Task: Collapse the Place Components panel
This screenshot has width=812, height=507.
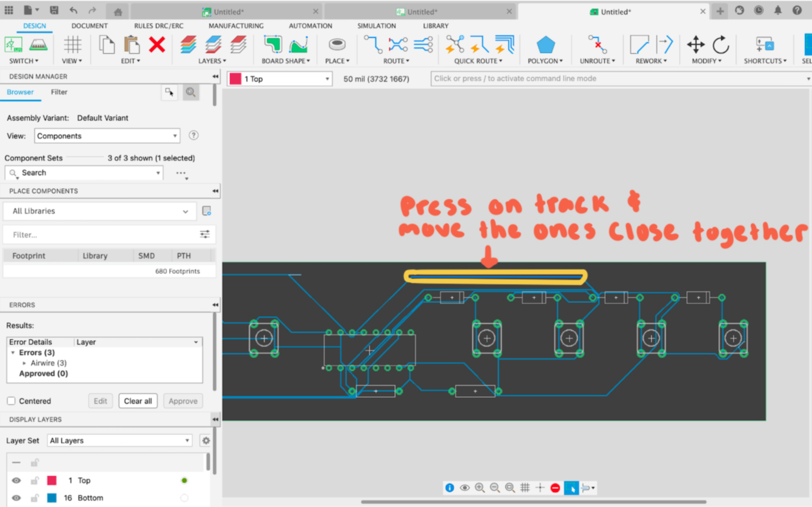Action: (215, 191)
